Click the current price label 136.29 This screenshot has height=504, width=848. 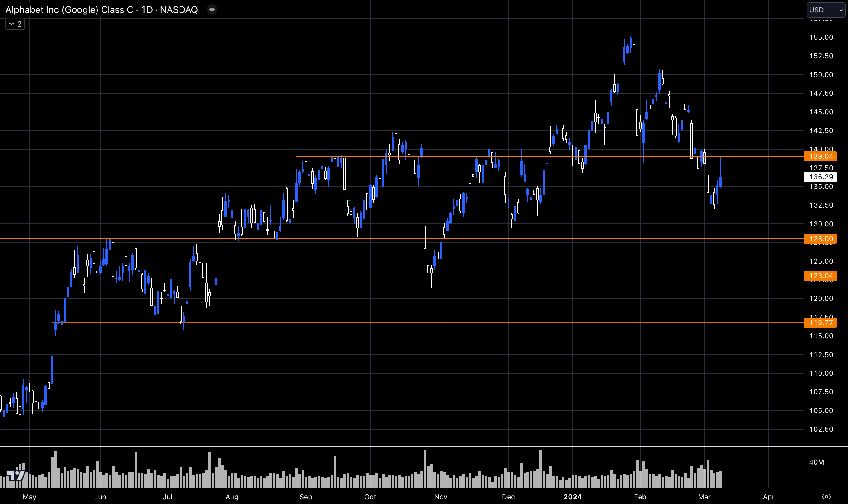coord(821,177)
